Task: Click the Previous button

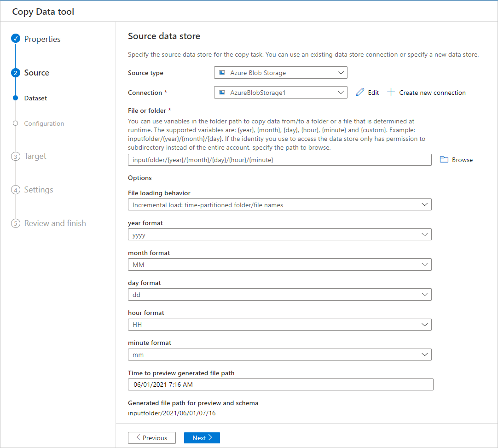Action: [x=152, y=437]
